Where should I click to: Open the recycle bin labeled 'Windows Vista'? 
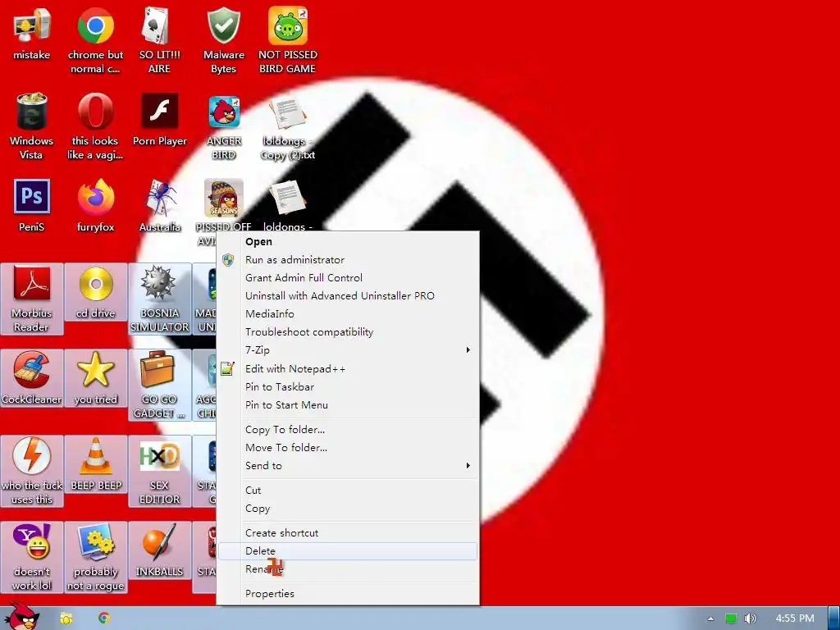pos(32,126)
